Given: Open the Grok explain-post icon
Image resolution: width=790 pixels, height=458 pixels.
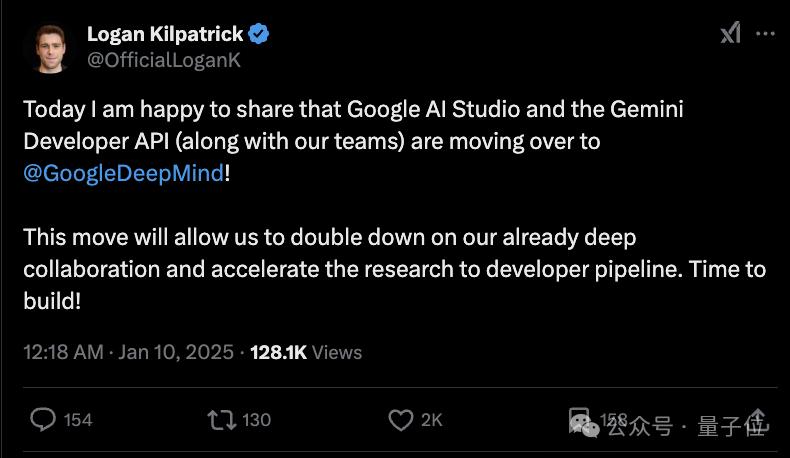Looking at the screenshot, I should coord(731,33).
